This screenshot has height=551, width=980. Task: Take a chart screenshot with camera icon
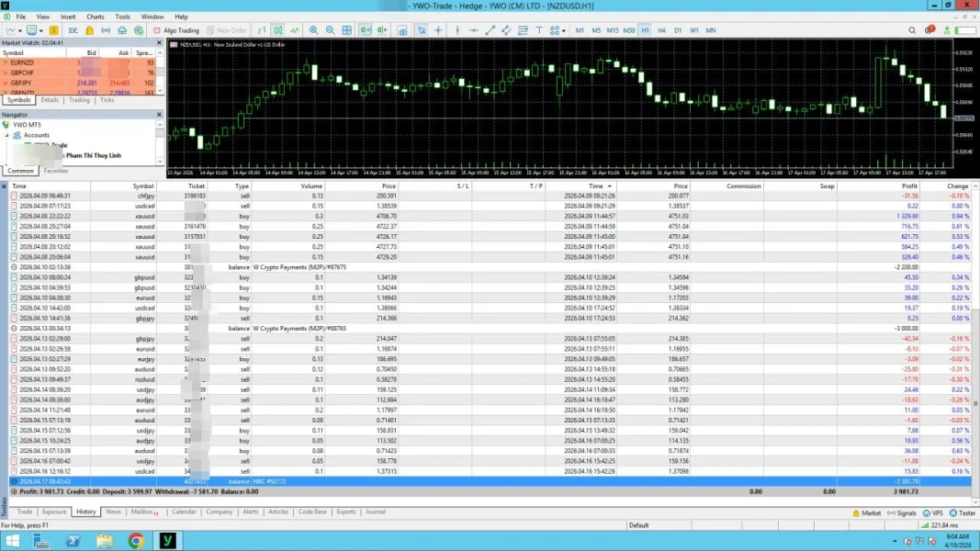[x=402, y=30]
